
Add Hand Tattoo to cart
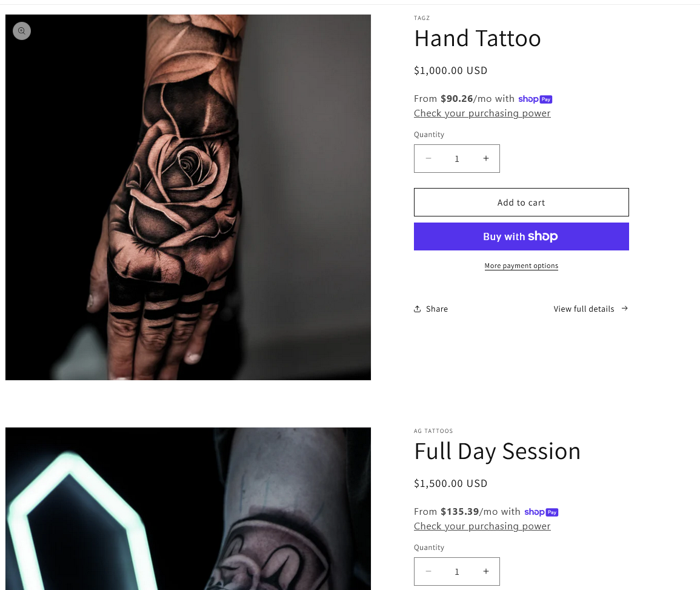pyautogui.click(x=521, y=203)
